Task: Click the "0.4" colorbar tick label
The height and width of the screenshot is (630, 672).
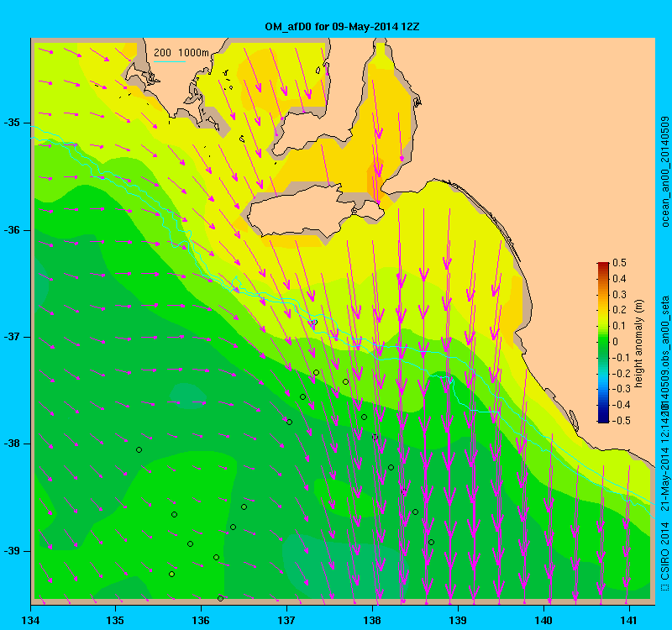Action: tap(619, 279)
